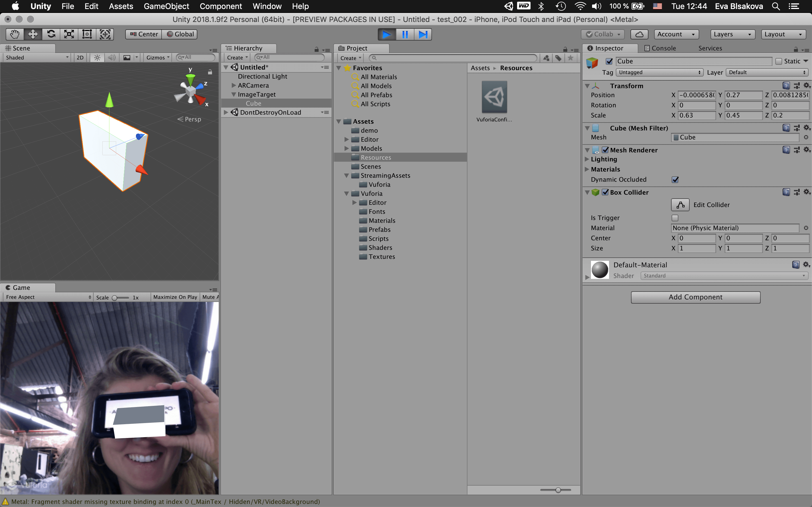Image resolution: width=812 pixels, height=507 pixels.
Task: Enable the Is Trigger checkbox
Action: 675,218
